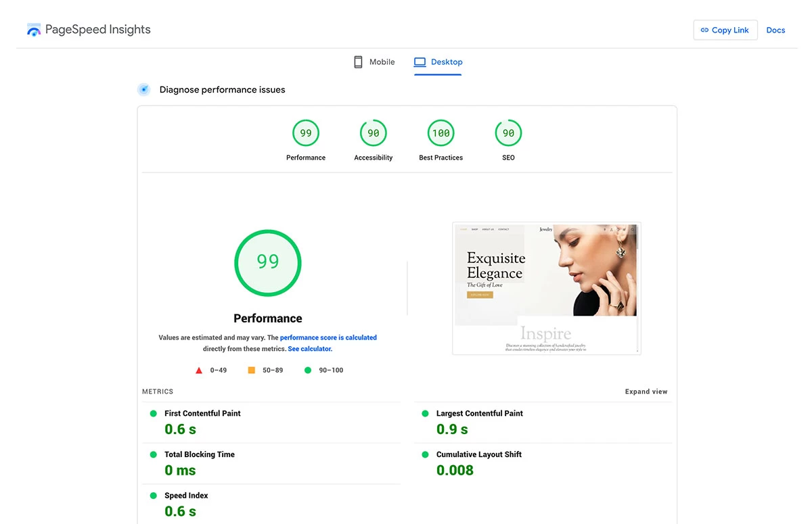Image resolution: width=812 pixels, height=524 pixels.
Task: Click the See calculator link
Action: point(309,349)
